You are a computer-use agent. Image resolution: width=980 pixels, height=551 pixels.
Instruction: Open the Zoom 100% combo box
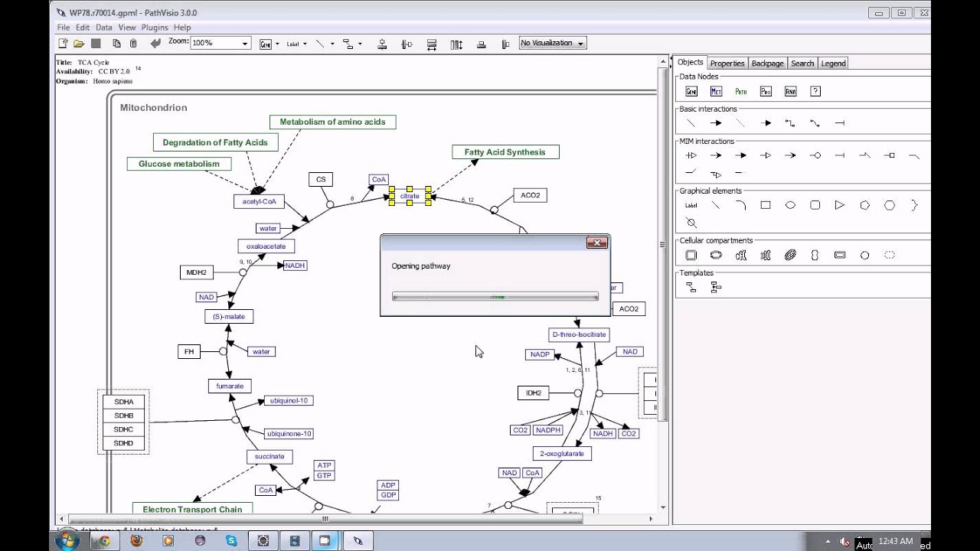[220, 44]
